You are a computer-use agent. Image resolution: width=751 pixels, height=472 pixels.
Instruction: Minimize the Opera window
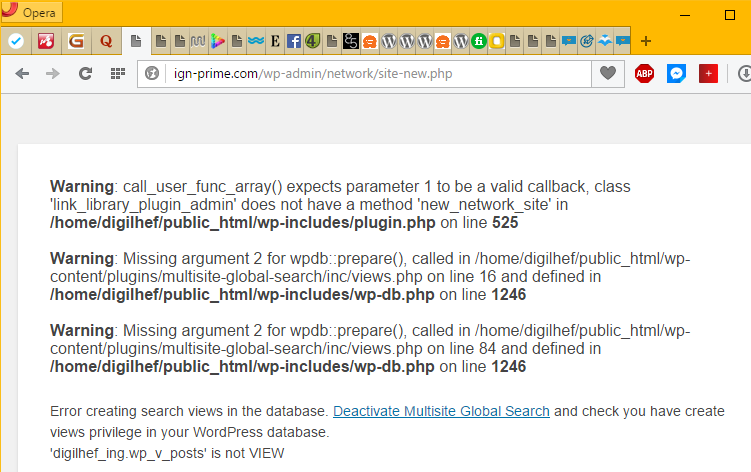tap(685, 15)
